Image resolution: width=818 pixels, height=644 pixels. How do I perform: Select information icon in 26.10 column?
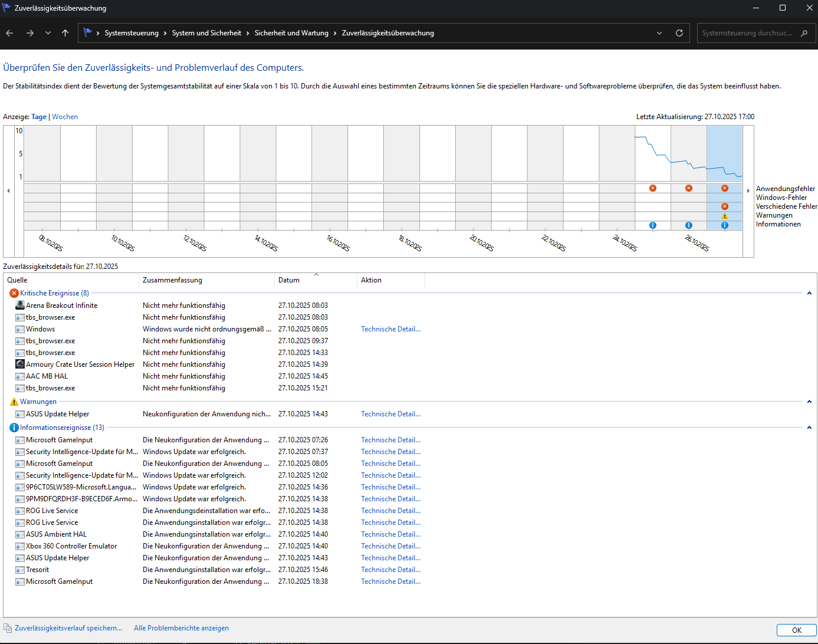pyautogui.click(x=689, y=225)
